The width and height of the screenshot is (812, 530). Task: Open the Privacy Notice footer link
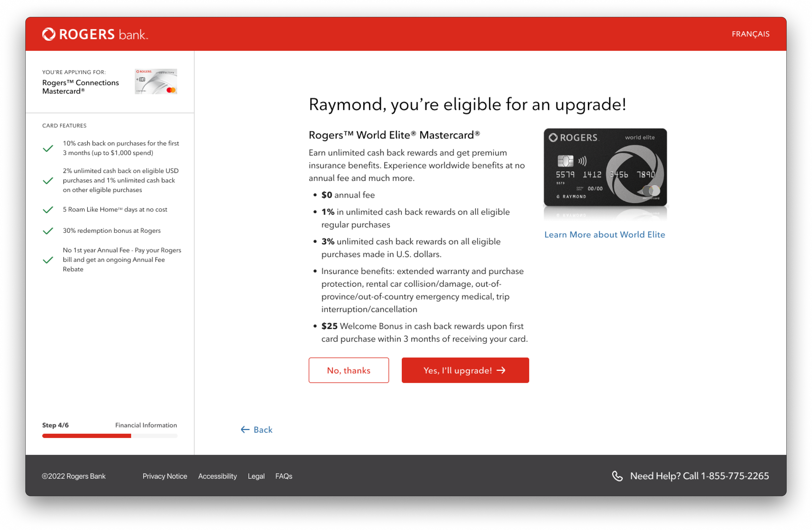tap(165, 476)
